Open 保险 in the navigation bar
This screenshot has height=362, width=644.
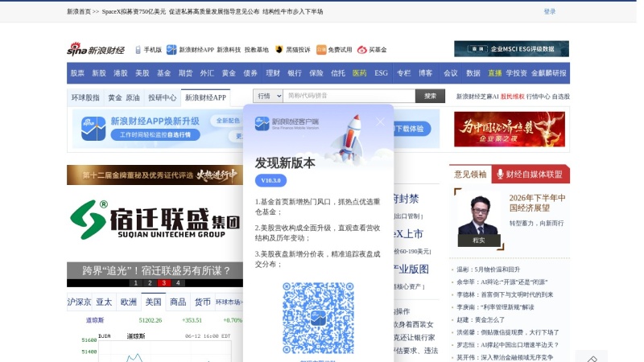coord(316,73)
